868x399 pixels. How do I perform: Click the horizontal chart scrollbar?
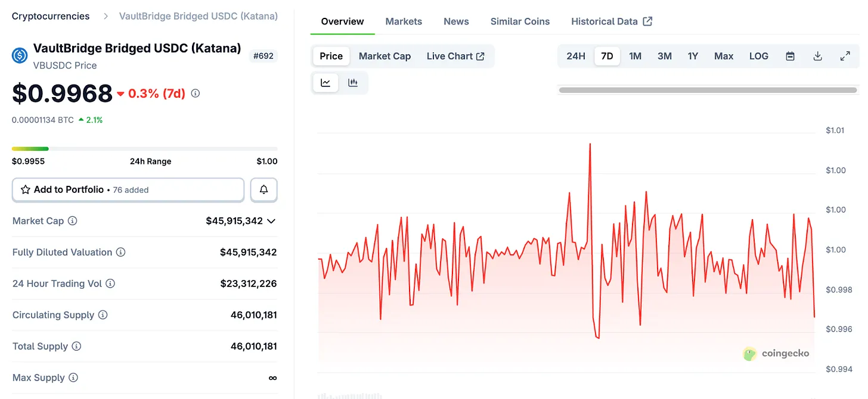point(708,90)
